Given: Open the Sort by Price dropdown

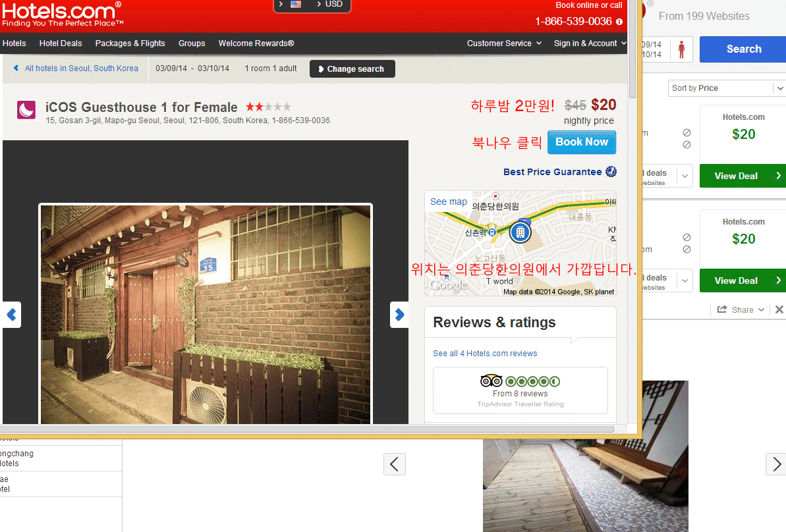Looking at the screenshot, I should point(726,88).
